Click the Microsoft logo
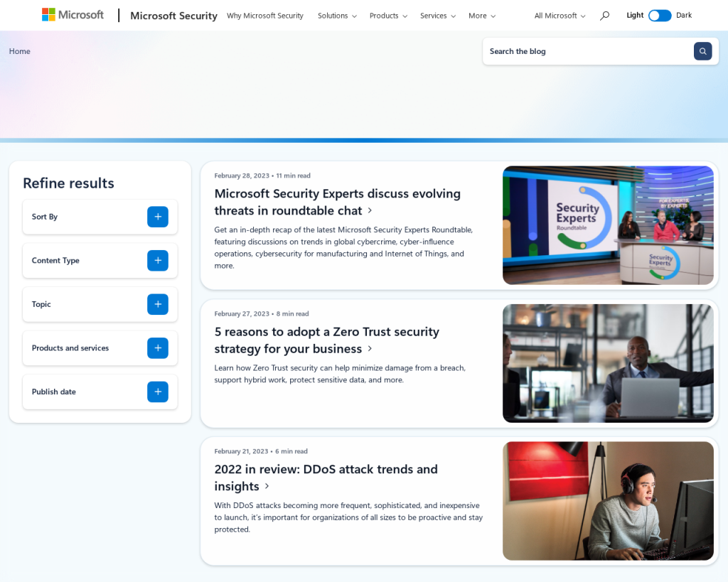This screenshot has height=582, width=728. [x=73, y=15]
